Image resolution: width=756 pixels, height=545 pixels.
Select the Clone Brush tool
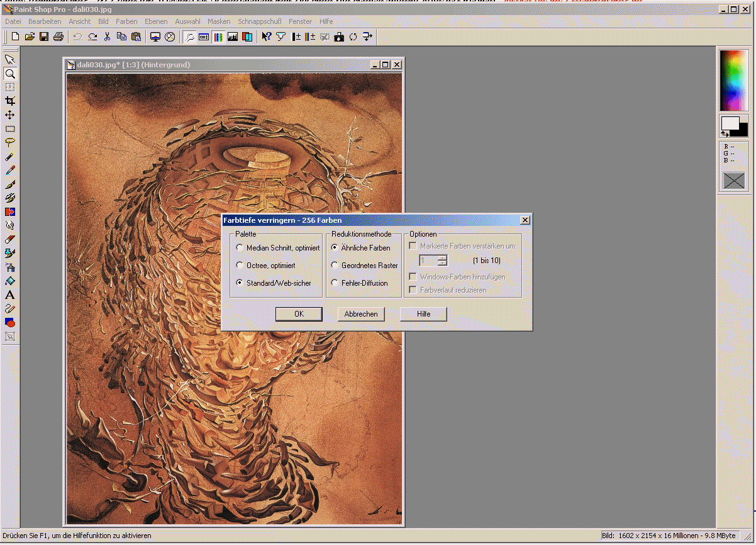[10, 198]
